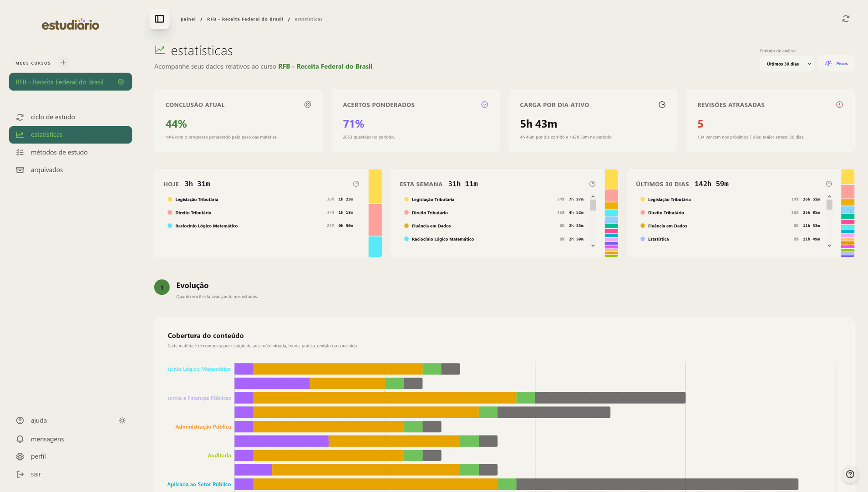This screenshot has width=868, height=492.
Task: Click the clock icon in Últimos 30 Dias panel
Action: tap(829, 184)
